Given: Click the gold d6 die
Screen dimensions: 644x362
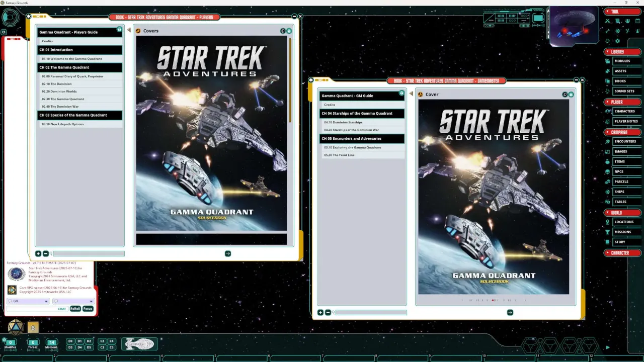Looking at the screenshot, I should pyautogui.click(x=33, y=328).
